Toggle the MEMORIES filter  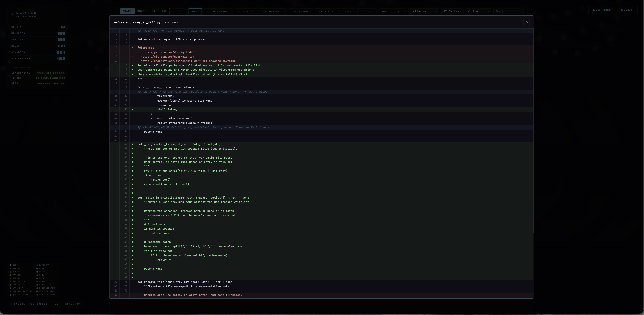(246, 11)
